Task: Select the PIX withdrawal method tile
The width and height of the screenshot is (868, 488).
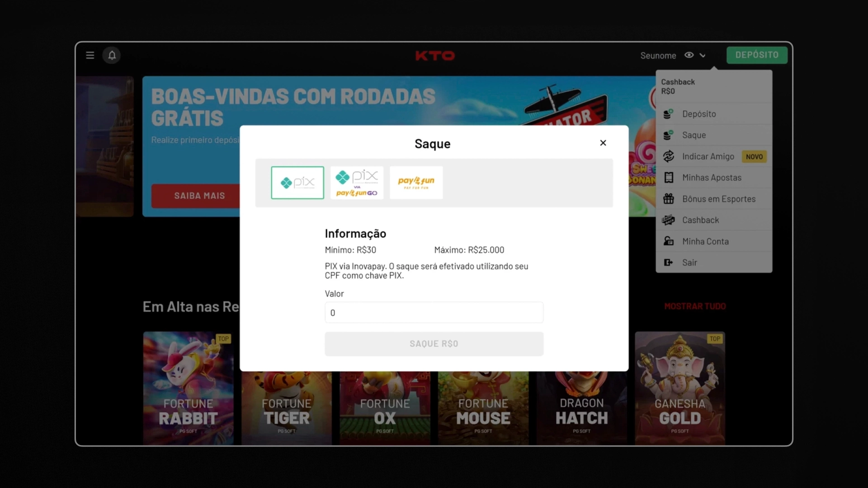Action: point(297,183)
